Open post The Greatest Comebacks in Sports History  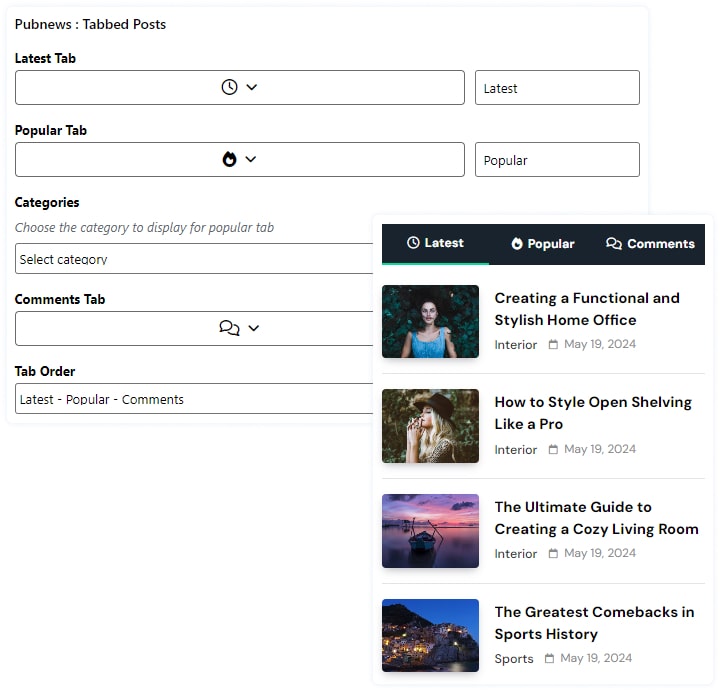coord(594,622)
